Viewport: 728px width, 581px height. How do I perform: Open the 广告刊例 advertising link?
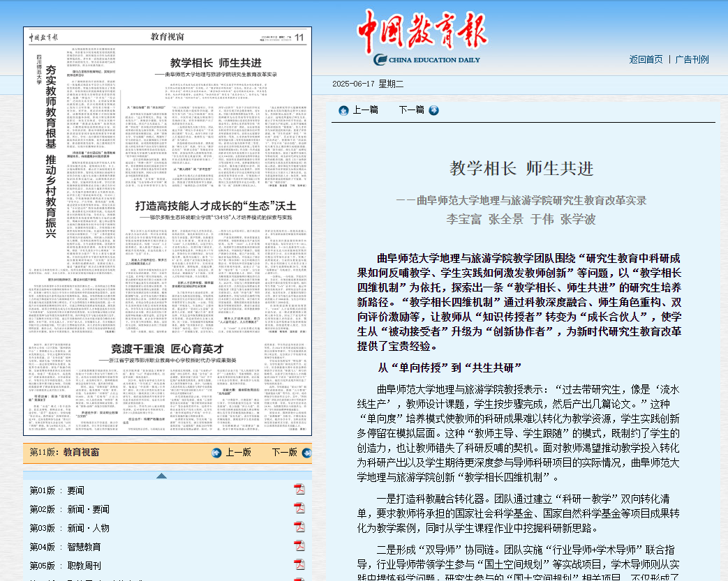(692, 59)
